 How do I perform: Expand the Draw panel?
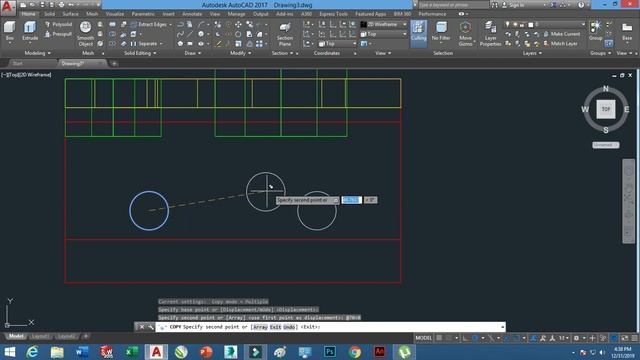pos(193,53)
